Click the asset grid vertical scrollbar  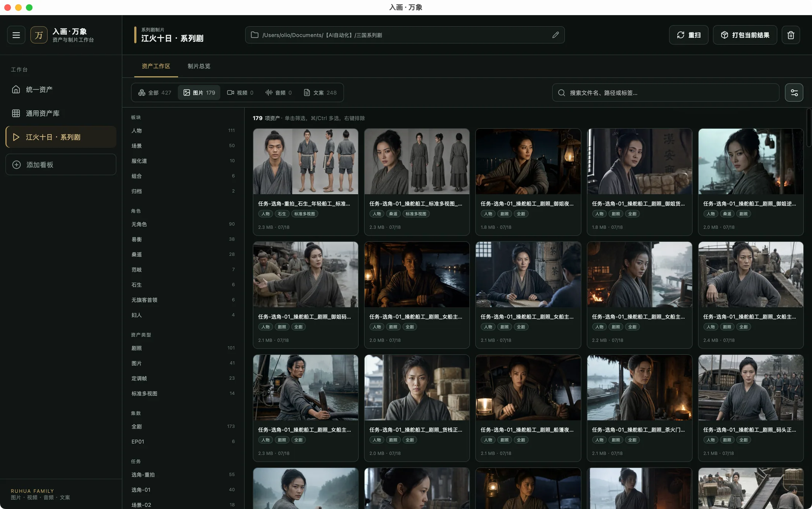point(808,128)
